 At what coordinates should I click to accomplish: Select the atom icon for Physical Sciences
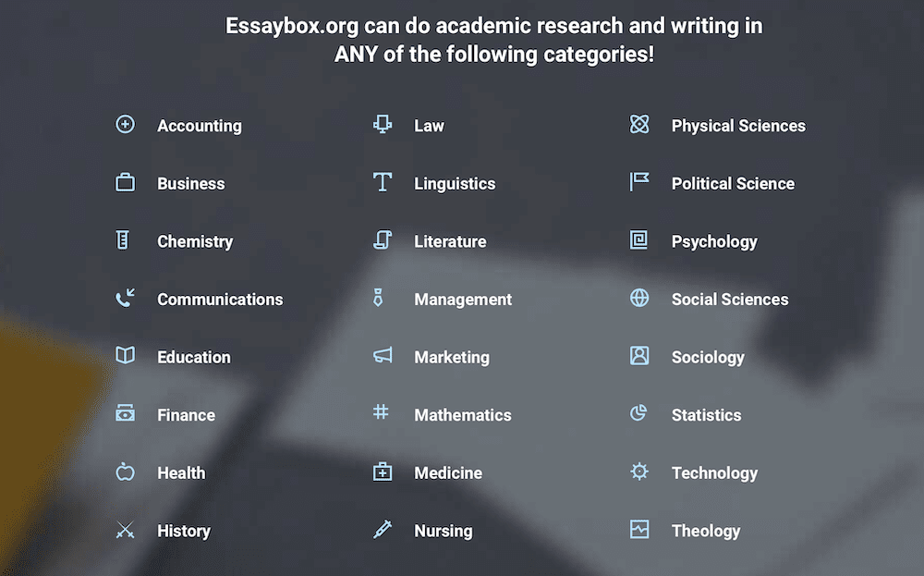[639, 124]
